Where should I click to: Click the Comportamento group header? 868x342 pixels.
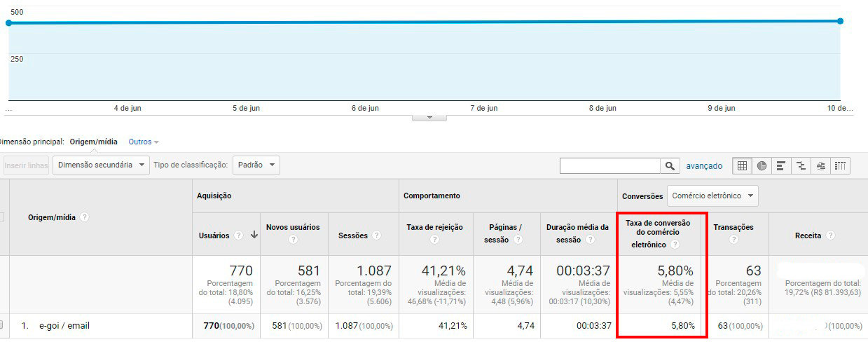[x=432, y=196]
